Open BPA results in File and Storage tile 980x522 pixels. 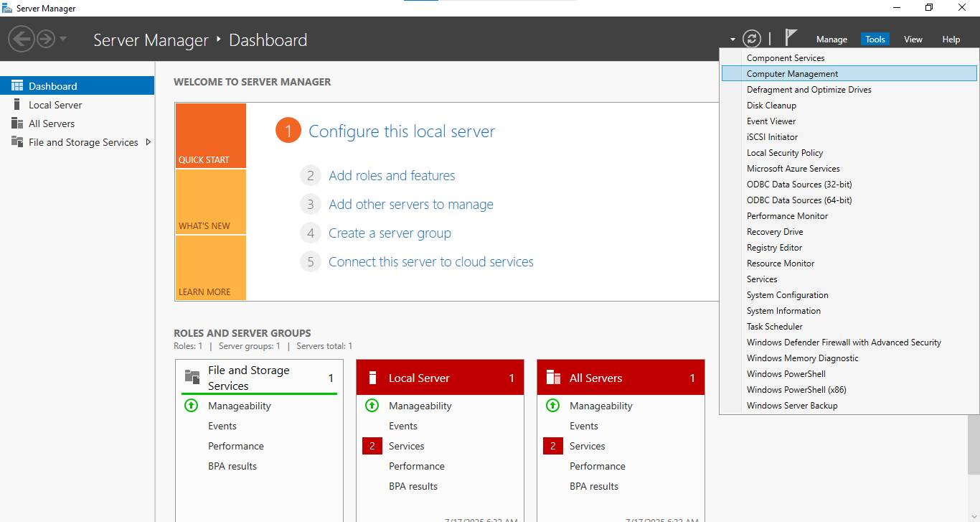point(232,466)
